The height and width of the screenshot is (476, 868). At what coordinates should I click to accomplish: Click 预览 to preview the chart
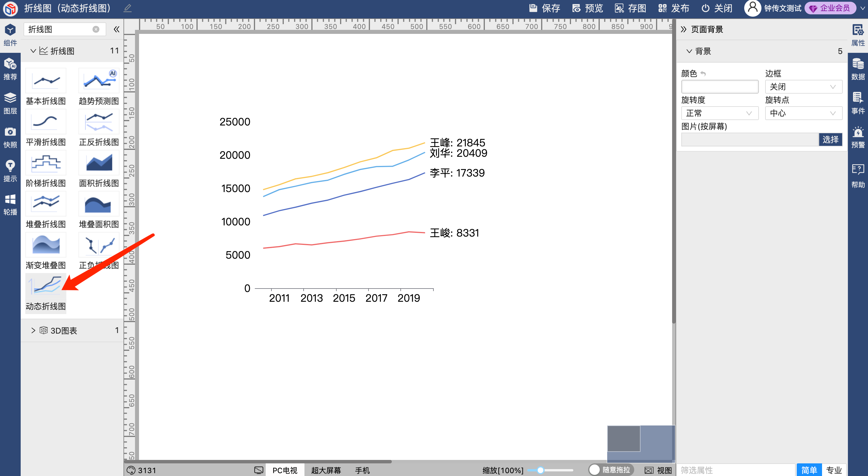pos(588,8)
